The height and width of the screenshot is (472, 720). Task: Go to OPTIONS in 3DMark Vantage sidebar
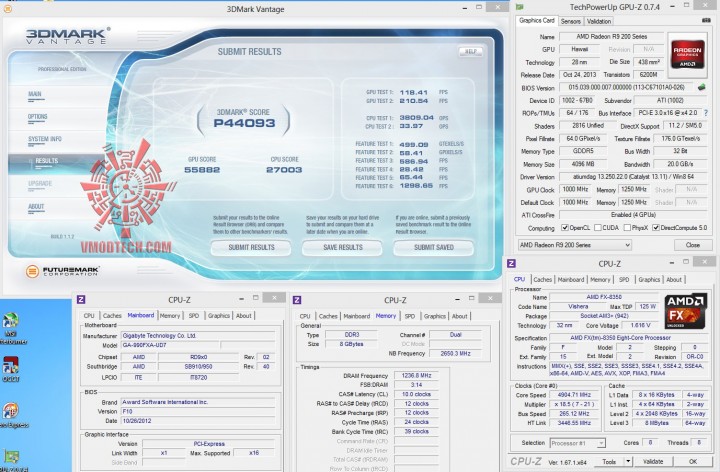coord(38,118)
